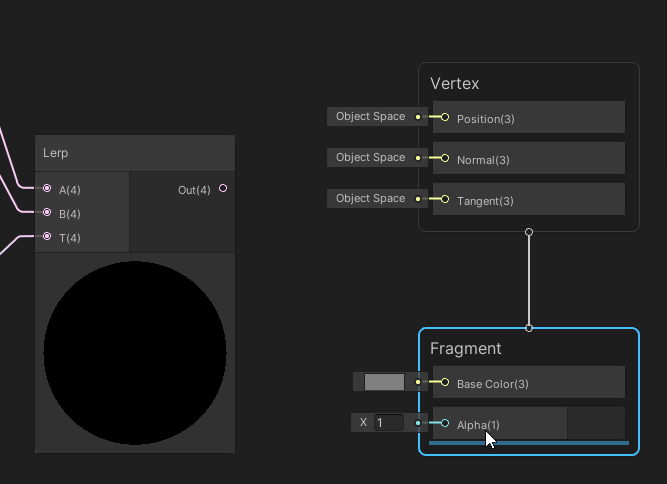
Task: Select the Tangent(3) block row
Action: point(529,199)
